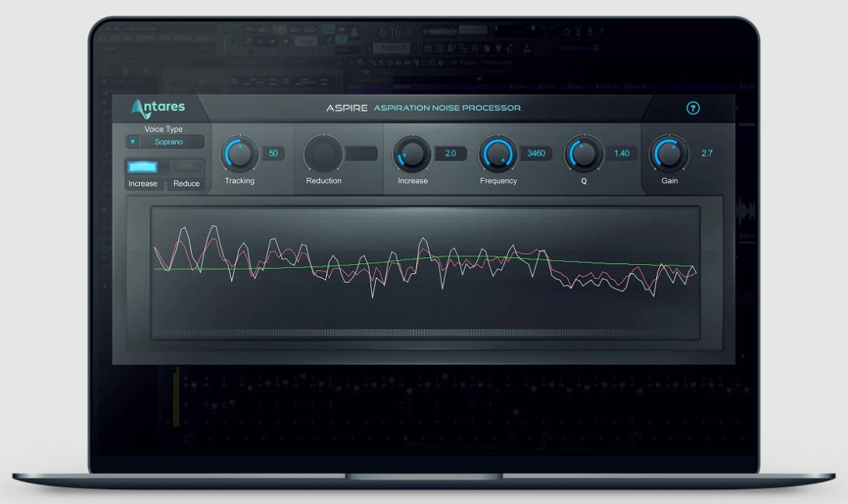Click the disabled Reduction knob
848x504 pixels.
[x=323, y=154]
